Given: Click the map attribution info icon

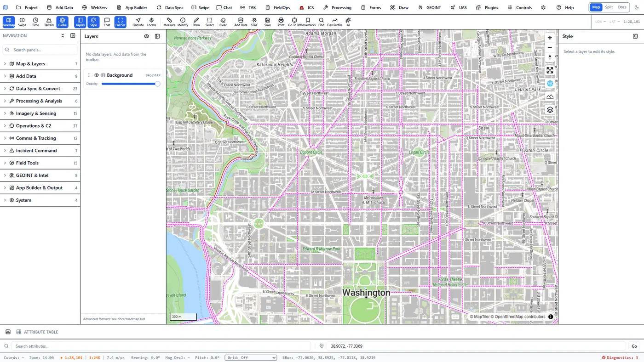Looking at the screenshot, I should (551, 317).
